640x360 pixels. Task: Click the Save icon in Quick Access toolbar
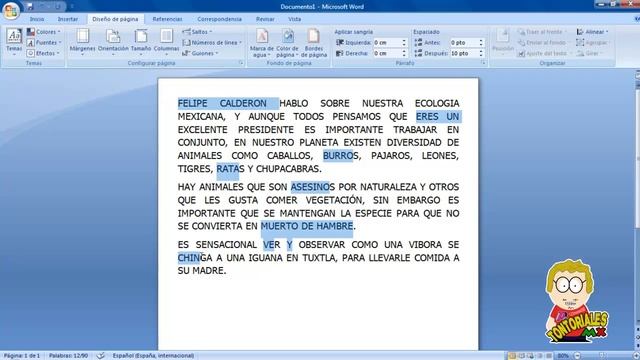coord(29,6)
